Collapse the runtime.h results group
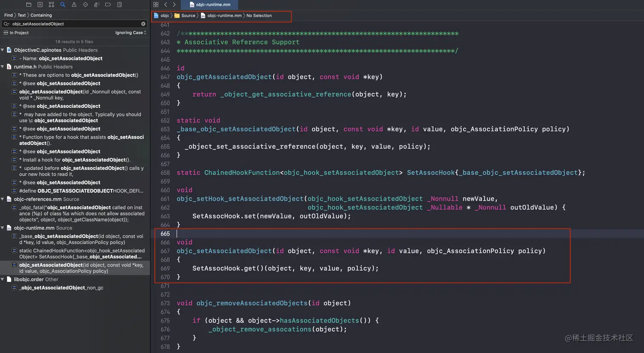 coord(3,67)
